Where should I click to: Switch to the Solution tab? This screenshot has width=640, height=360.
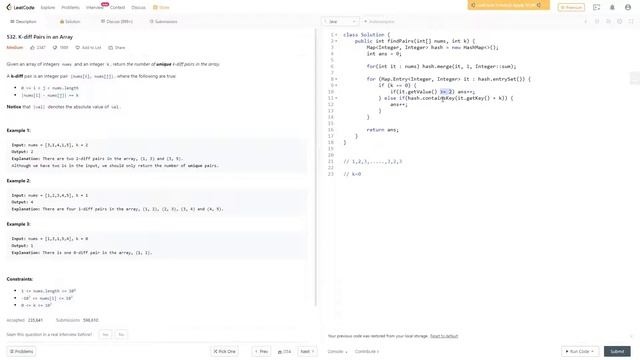click(x=70, y=21)
